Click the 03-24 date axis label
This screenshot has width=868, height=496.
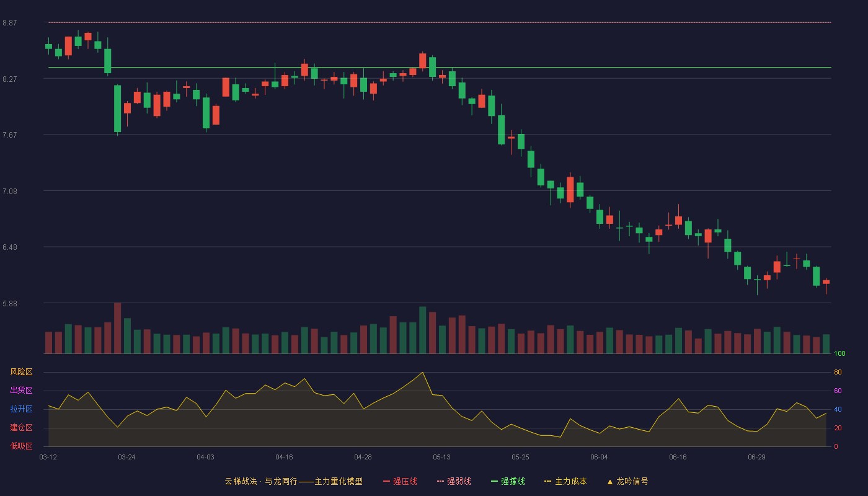126,457
